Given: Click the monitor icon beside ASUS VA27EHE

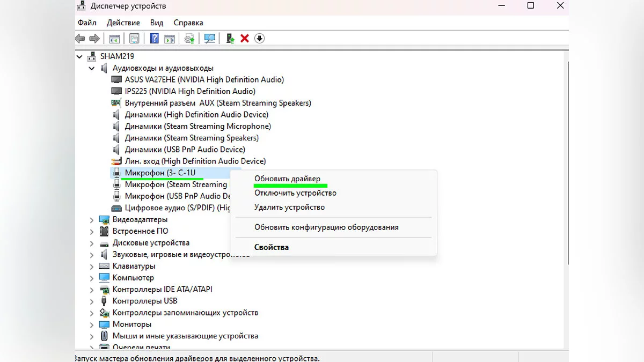Looking at the screenshot, I should pos(116,79).
